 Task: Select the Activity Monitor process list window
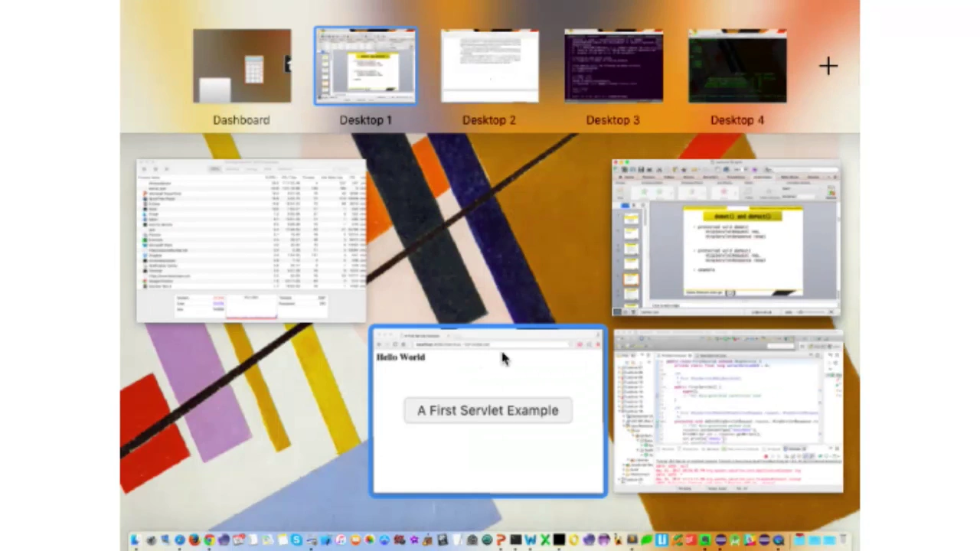pos(251,241)
